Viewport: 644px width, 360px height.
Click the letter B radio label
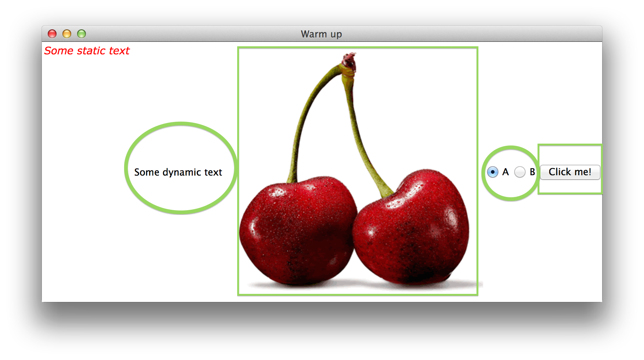pos(532,172)
